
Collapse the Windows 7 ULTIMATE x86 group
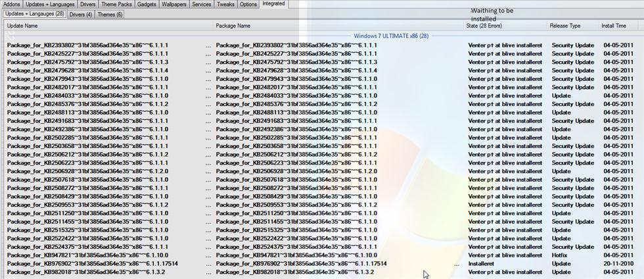(390, 36)
